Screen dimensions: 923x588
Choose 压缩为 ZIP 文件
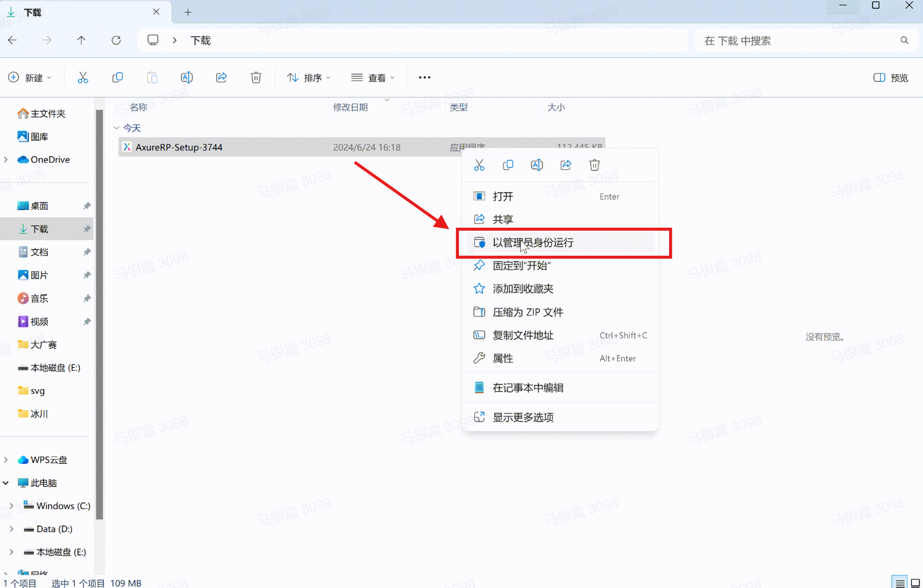(560, 312)
